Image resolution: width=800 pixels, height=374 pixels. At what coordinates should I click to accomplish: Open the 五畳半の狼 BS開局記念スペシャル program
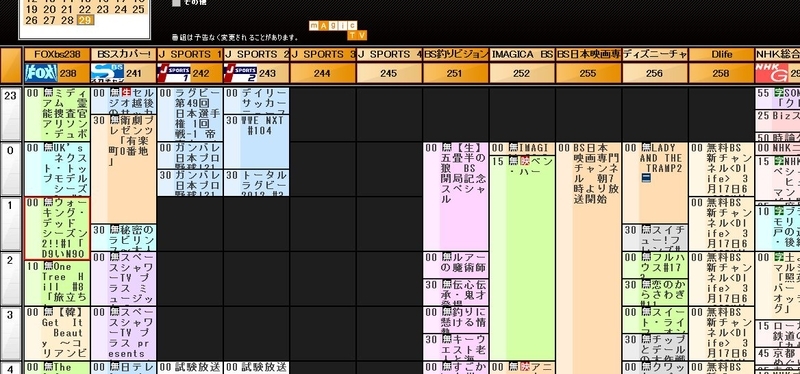[456, 196]
